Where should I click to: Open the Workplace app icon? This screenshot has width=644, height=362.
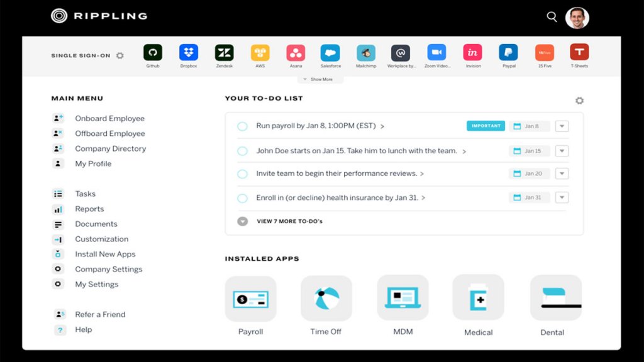tap(401, 53)
